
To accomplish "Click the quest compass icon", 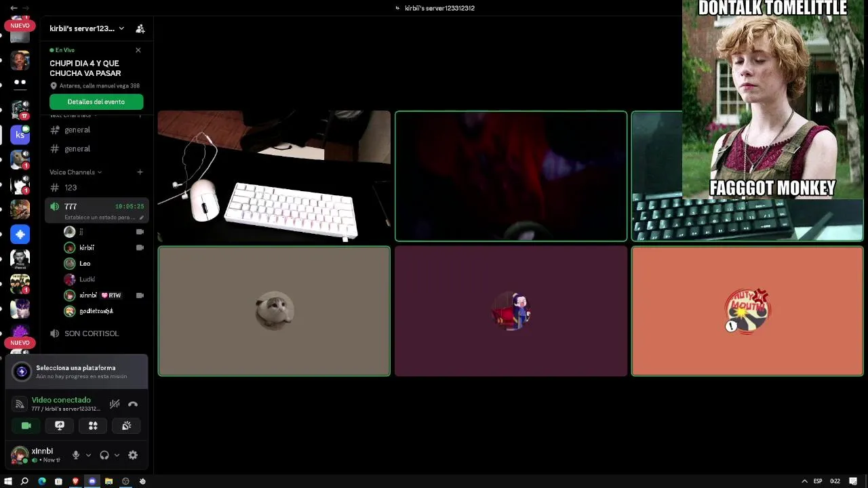I will pos(22,371).
